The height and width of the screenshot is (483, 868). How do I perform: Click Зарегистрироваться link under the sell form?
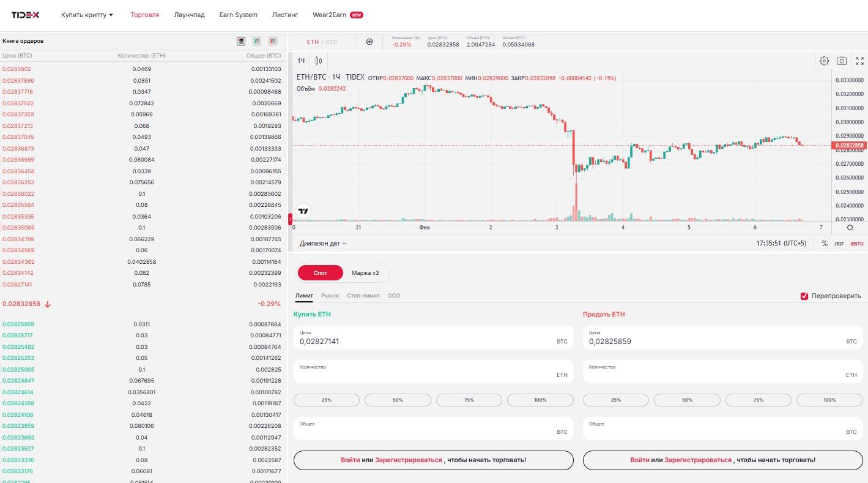point(698,460)
